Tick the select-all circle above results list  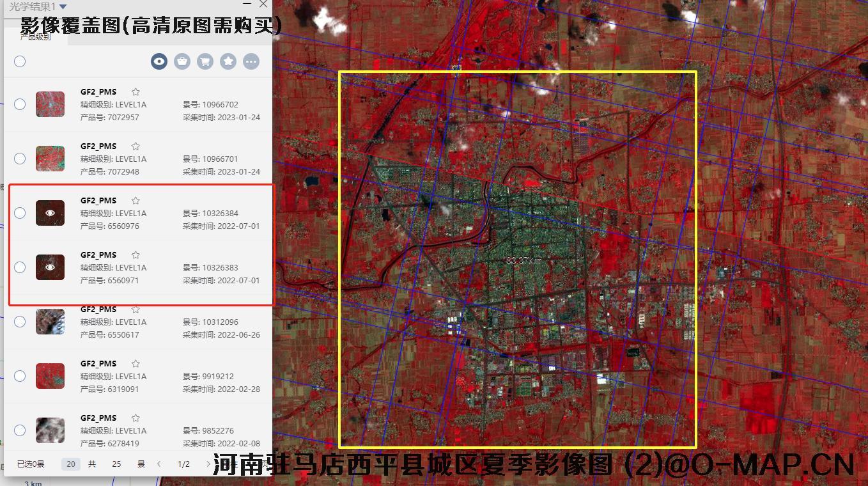click(x=20, y=61)
